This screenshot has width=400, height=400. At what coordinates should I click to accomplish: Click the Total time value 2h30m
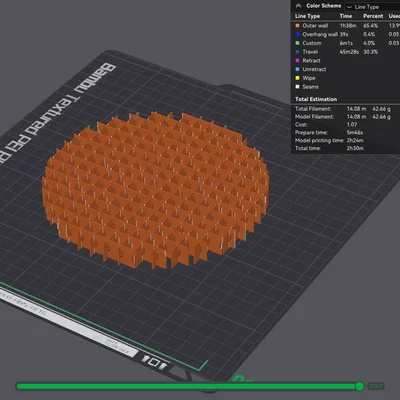click(x=355, y=148)
